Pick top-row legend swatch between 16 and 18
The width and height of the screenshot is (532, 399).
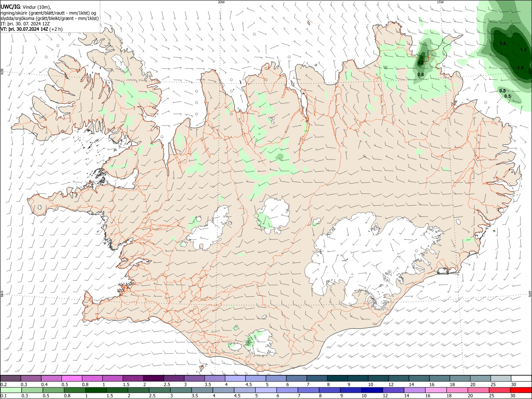click(440, 379)
